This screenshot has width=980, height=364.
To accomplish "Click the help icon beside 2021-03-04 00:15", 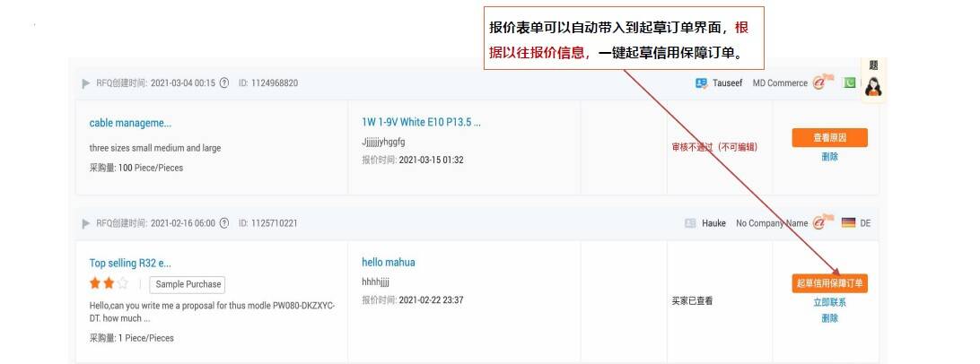I will coord(224,83).
